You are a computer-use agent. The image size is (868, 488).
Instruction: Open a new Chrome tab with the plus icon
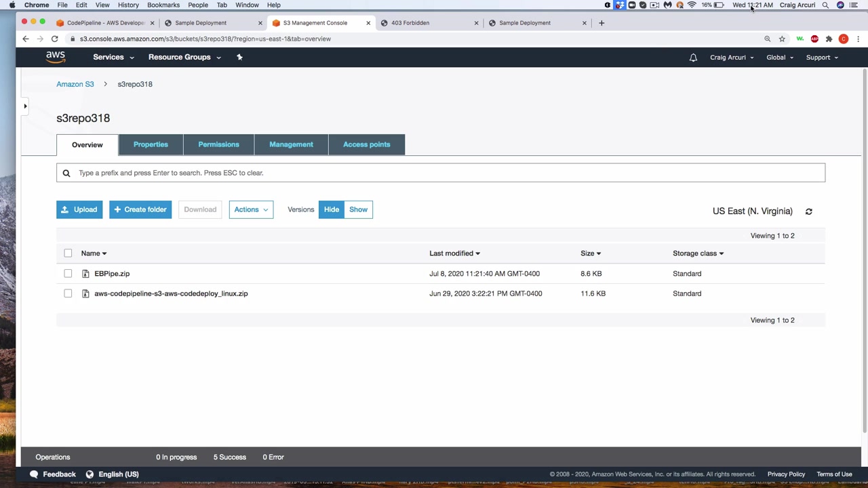pos(601,22)
